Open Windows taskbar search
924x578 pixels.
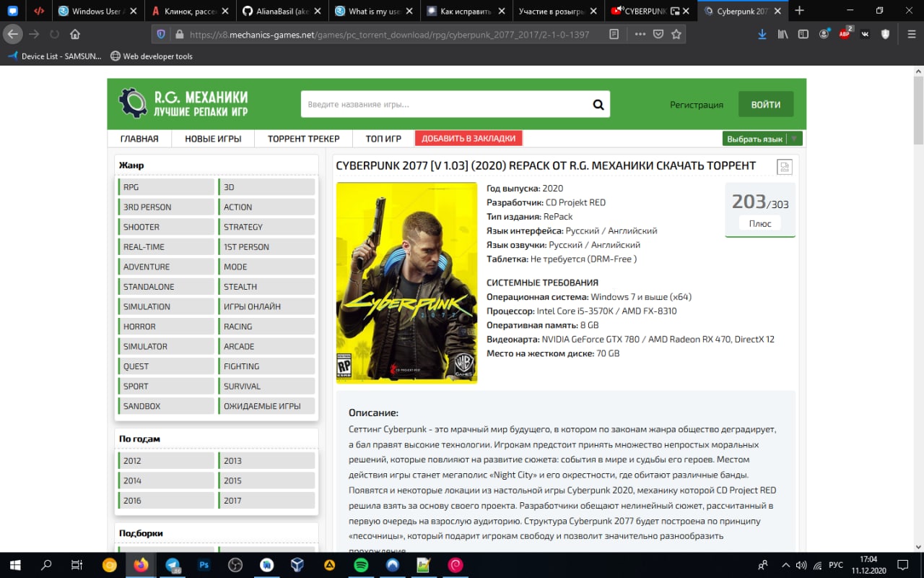click(46, 565)
